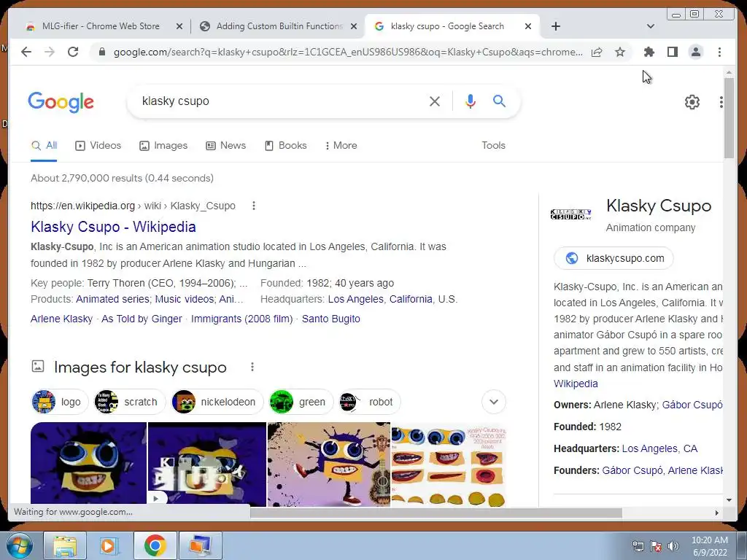The width and height of the screenshot is (747, 560).
Task: Select the All results tab
Action: click(x=44, y=146)
